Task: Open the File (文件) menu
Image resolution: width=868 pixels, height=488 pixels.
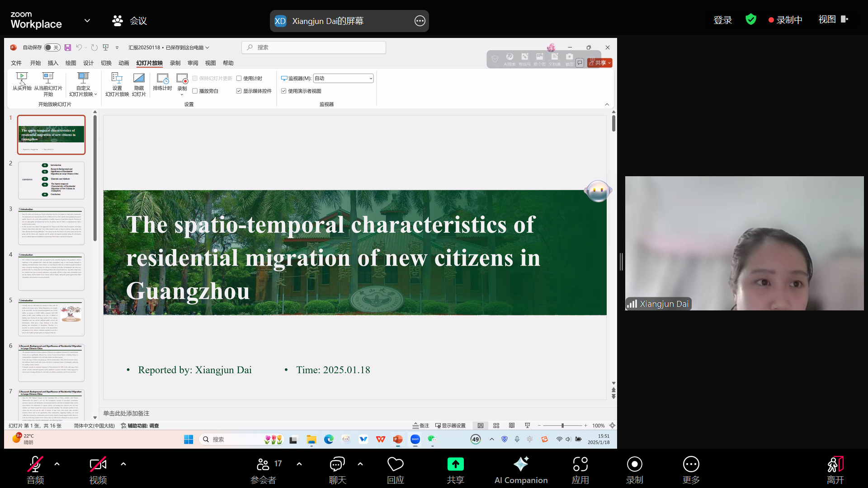Action: pos(16,63)
